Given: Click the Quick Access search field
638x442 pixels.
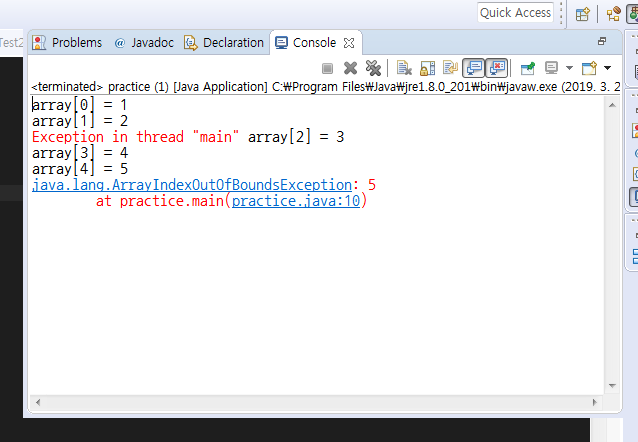Looking at the screenshot, I should click(x=515, y=13).
